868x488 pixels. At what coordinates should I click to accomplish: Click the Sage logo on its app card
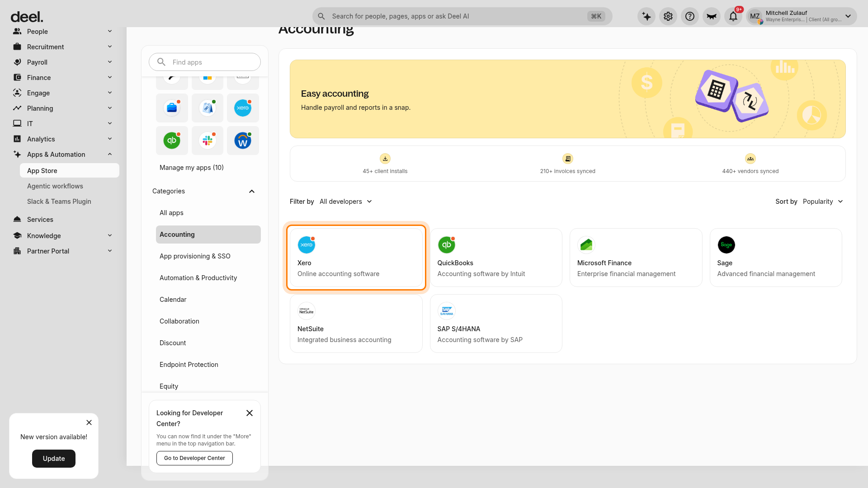726,245
